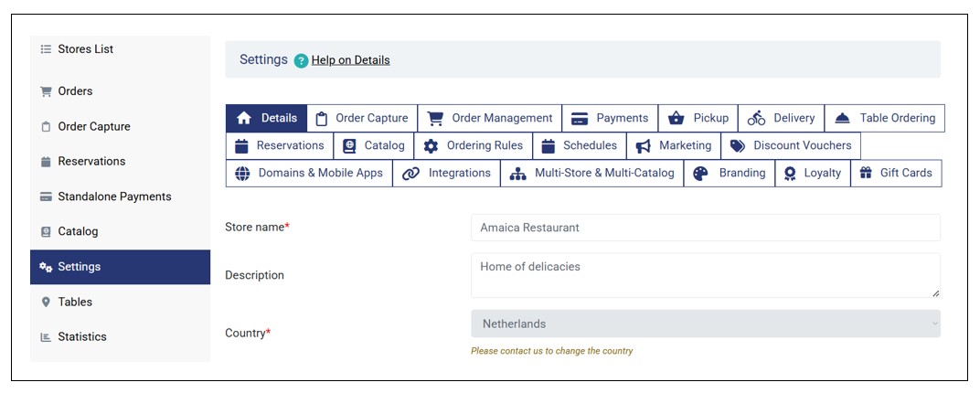Select the Discount Vouchers tab
980x393 pixels.
click(x=791, y=146)
